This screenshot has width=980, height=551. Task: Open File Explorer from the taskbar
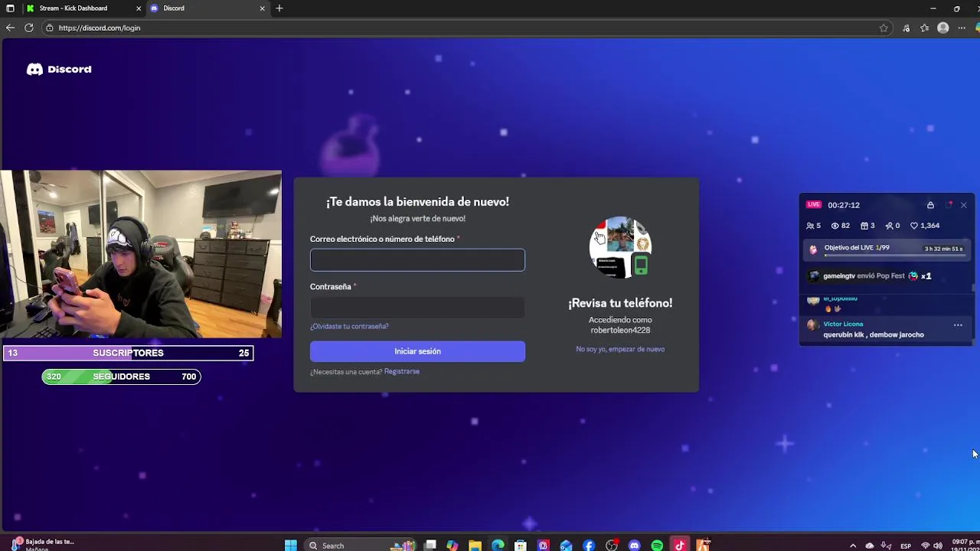pos(475,545)
